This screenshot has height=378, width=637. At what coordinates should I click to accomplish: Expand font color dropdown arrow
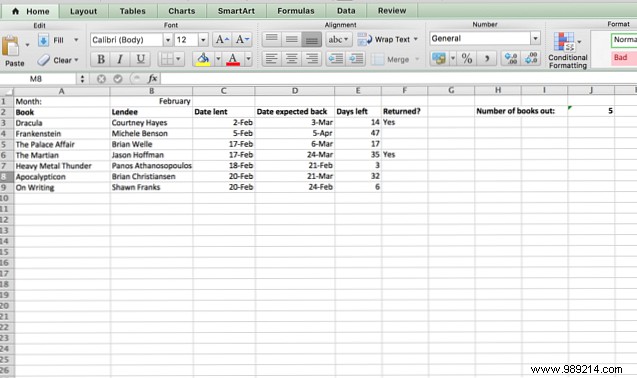point(248,59)
